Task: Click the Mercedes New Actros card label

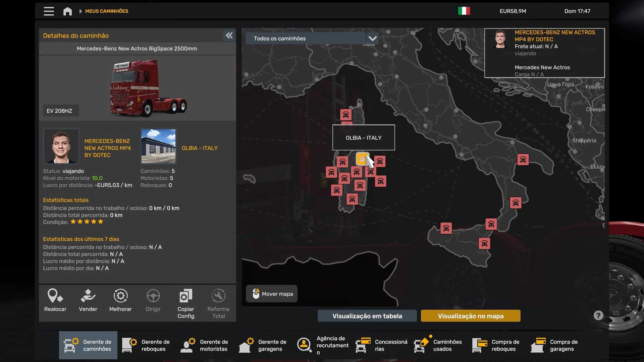Action: click(x=542, y=67)
